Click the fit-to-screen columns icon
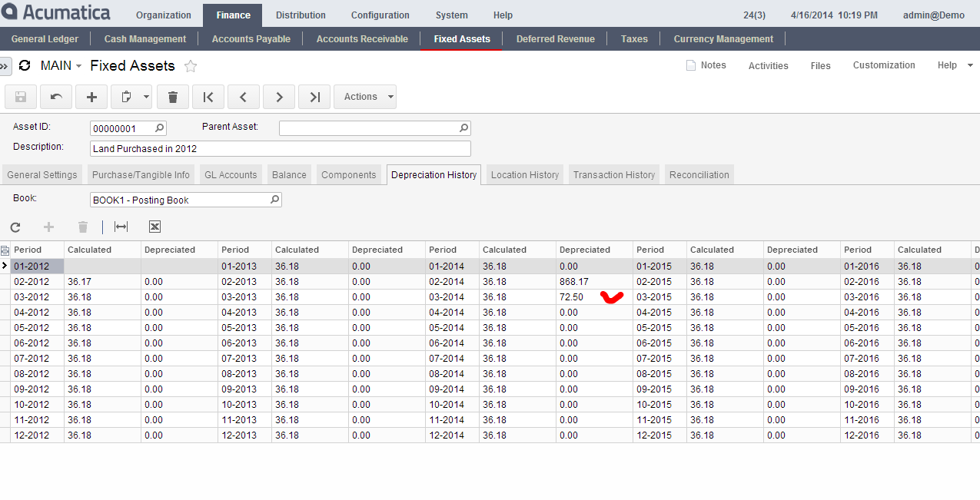Viewport: 980px width, 500px height. [121, 227]
